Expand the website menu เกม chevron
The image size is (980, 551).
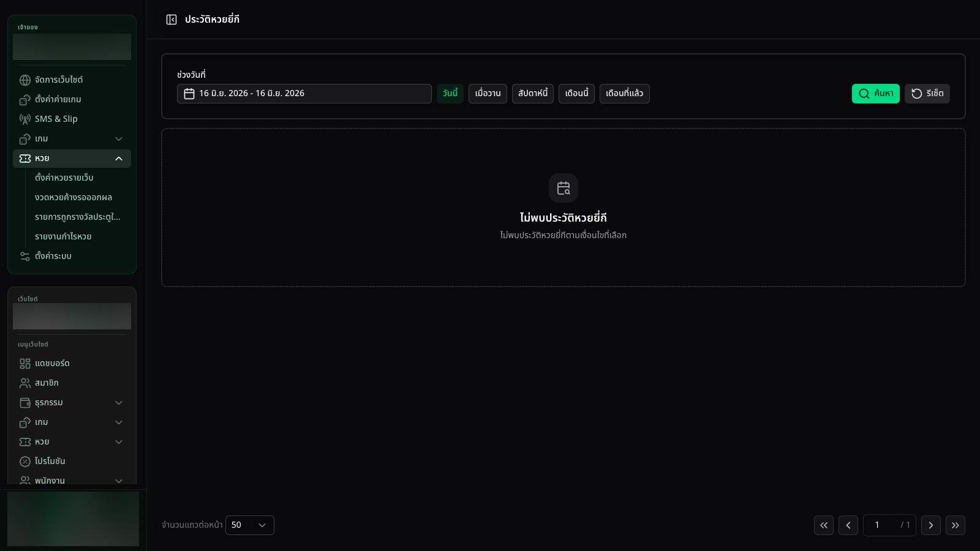119,422
